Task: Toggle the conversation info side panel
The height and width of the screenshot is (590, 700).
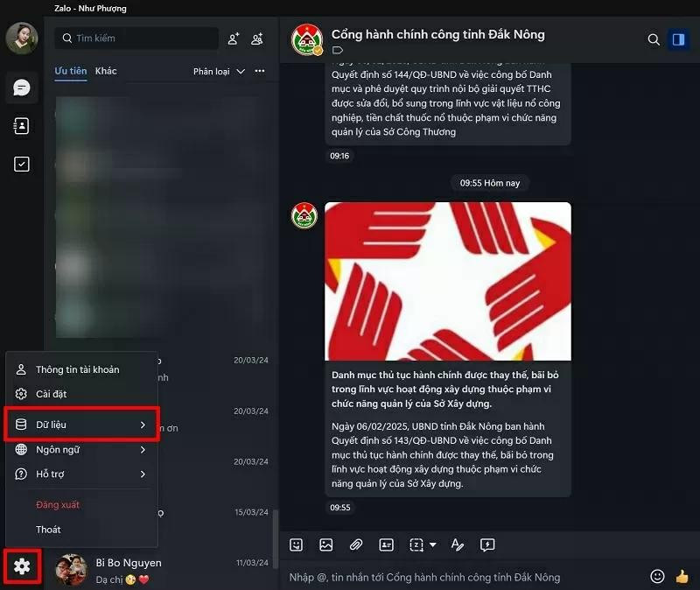Action: (679, 39)
